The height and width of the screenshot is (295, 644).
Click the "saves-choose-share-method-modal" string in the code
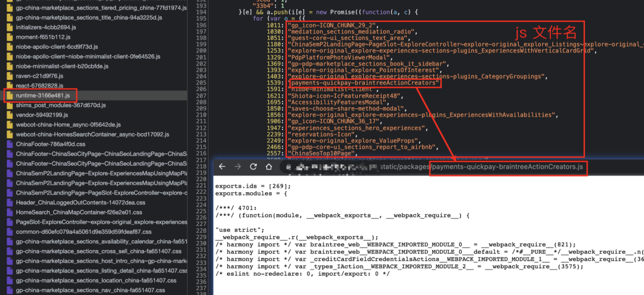[x=347, y=108]
